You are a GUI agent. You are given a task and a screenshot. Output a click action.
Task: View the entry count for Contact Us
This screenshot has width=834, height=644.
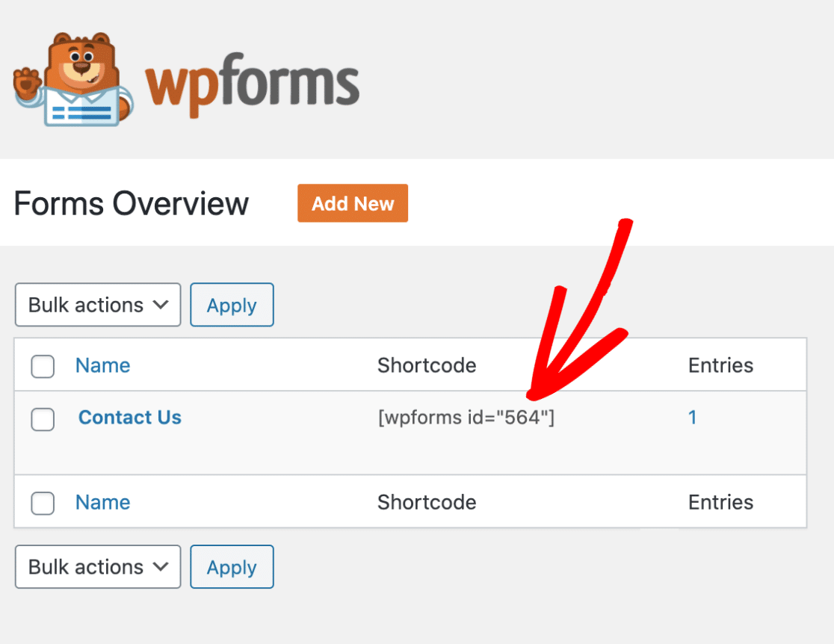coord(692,418)
